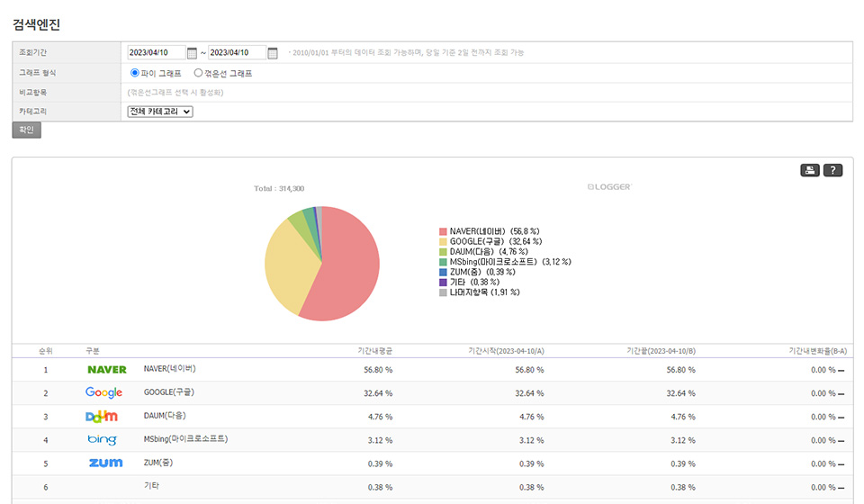The height and width of the screenshot is (504, 864).
Task: Click the ZUM(줌) name in table
Action: (x=158, y=462)
